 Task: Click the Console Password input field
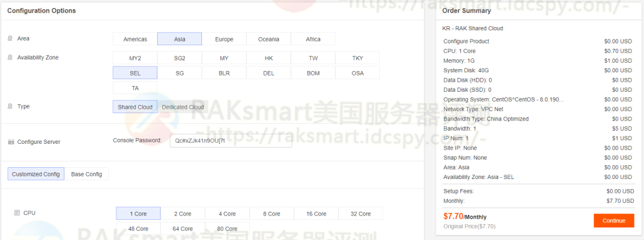(x=231, y=140)
